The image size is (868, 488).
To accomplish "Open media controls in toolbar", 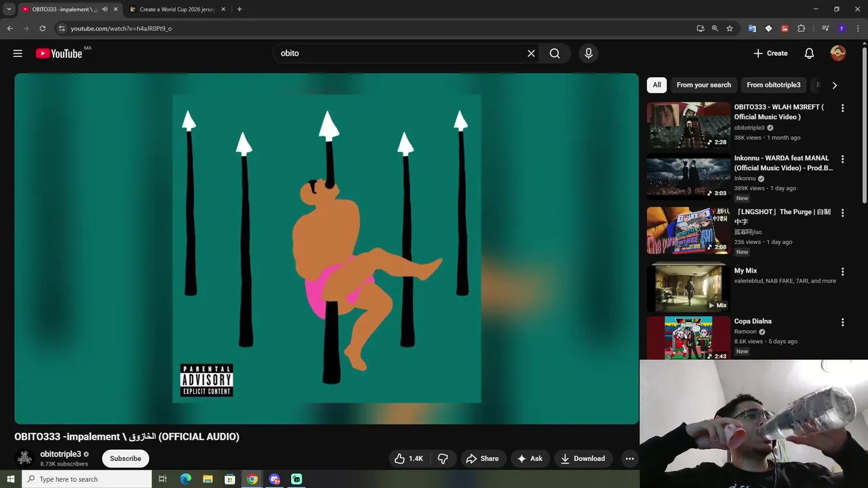I will coord(825,28).
